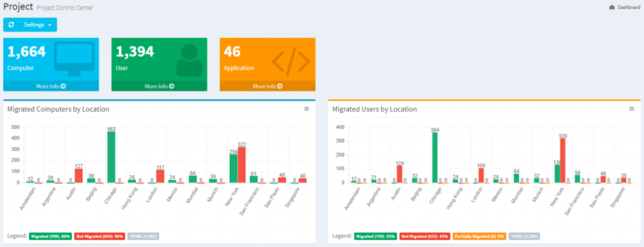
Task: Open More Info on User card
Action: coord(159,86)
